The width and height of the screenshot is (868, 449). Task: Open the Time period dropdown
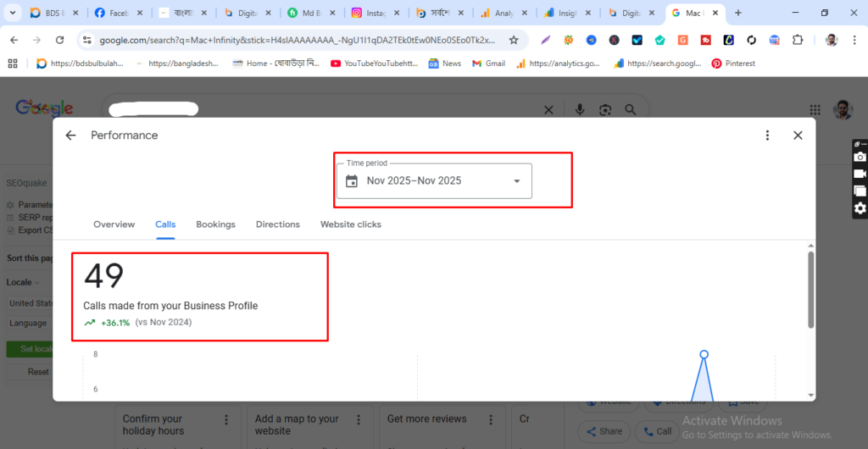click(x=434, y=180)
